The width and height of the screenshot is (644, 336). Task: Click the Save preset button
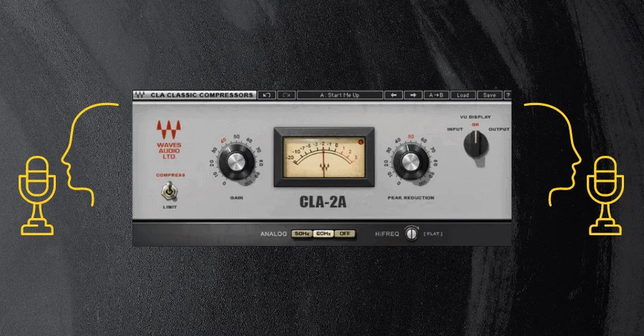[489, 95]
